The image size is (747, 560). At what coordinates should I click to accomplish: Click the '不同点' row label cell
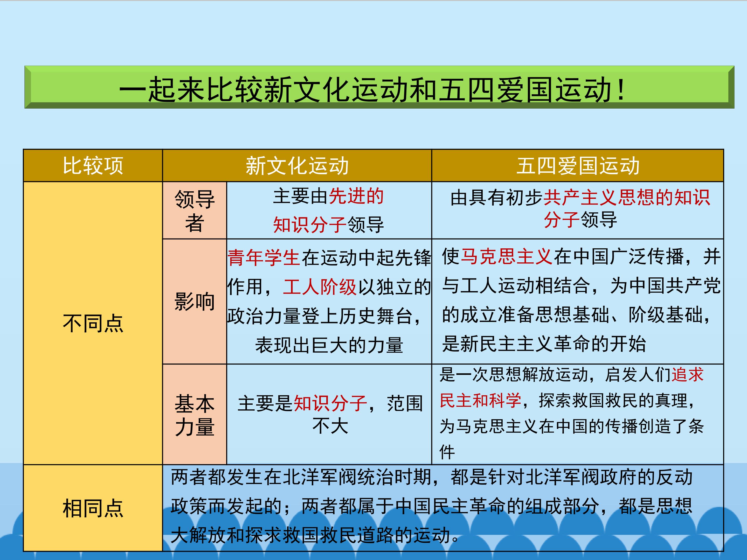[93, 323]
